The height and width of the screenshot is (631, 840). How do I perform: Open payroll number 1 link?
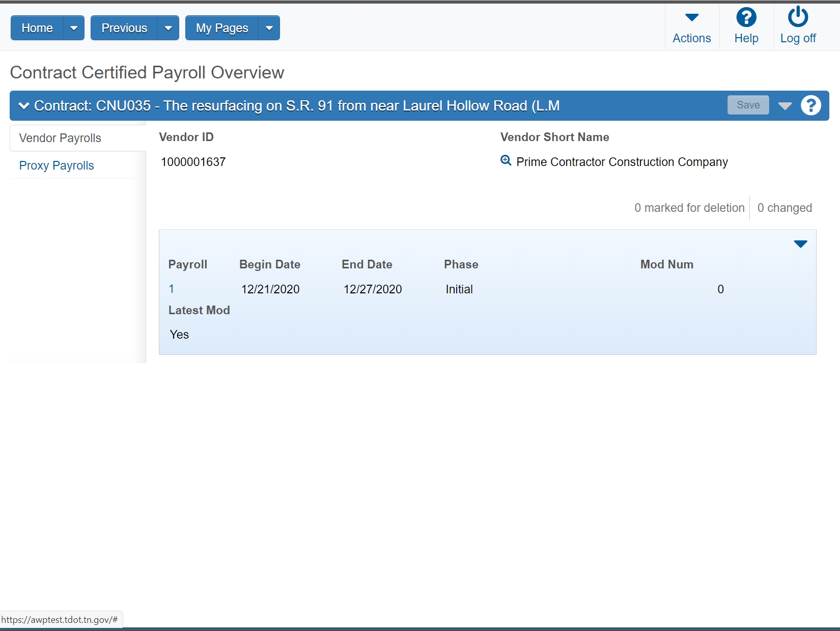[x=172, y=289]
